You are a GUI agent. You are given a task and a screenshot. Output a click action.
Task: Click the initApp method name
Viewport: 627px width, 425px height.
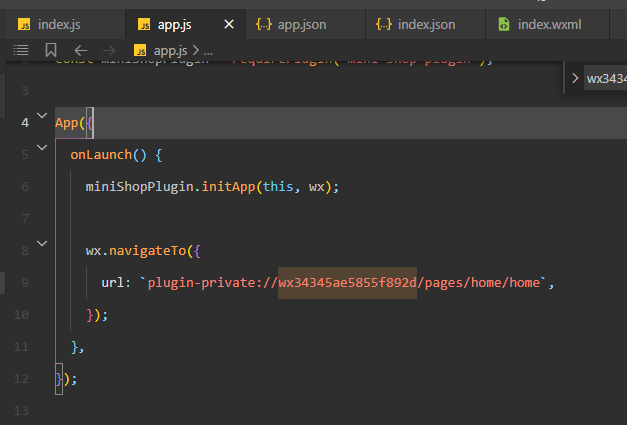click(x=228, y=187)
